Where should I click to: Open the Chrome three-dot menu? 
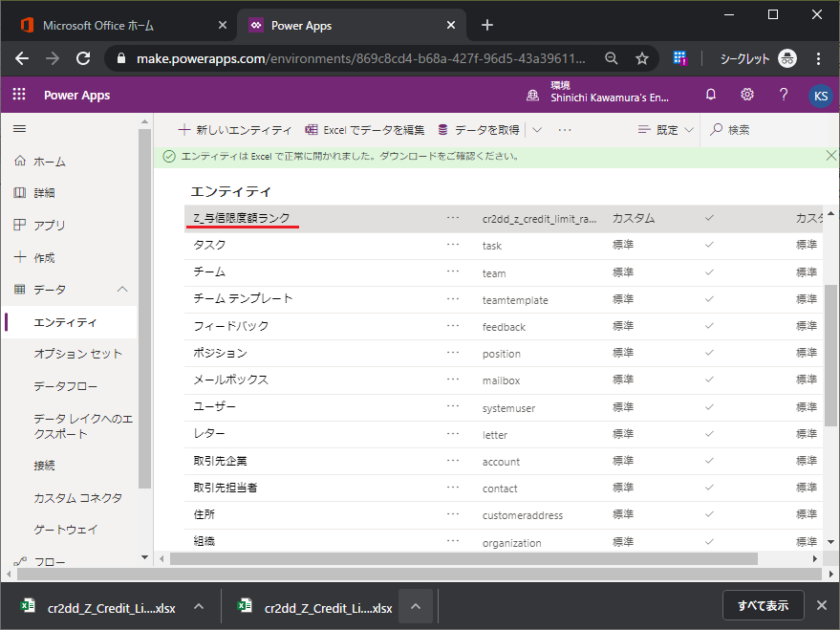818,58
